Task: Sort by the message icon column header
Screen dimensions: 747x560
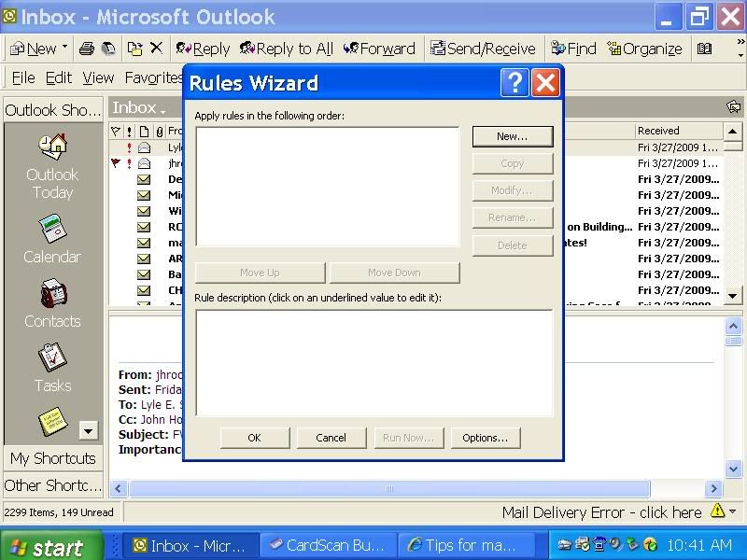Action: pos(144,131)
